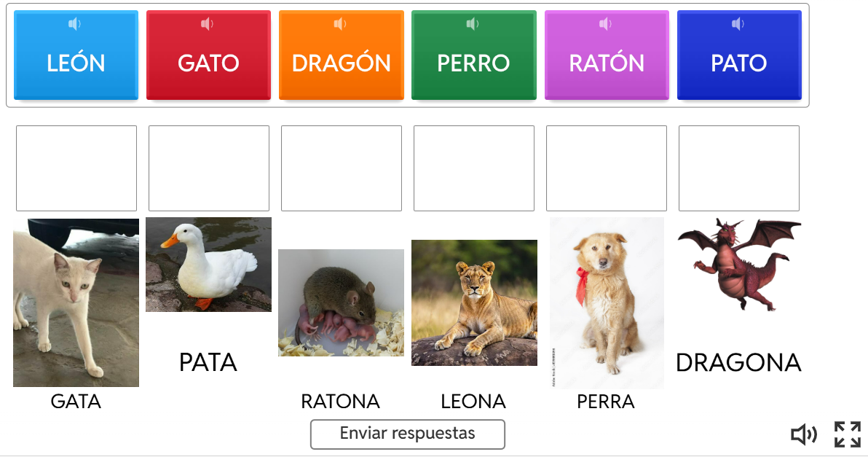
Task: Click the speaker icon on DRAGÓN card
Action: pos(340,24)
